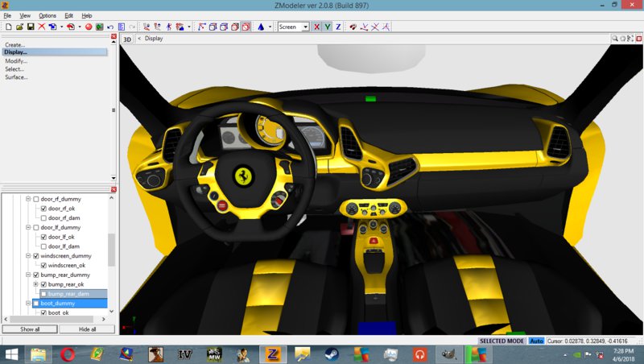Open the Help menu

coord(87,15)
